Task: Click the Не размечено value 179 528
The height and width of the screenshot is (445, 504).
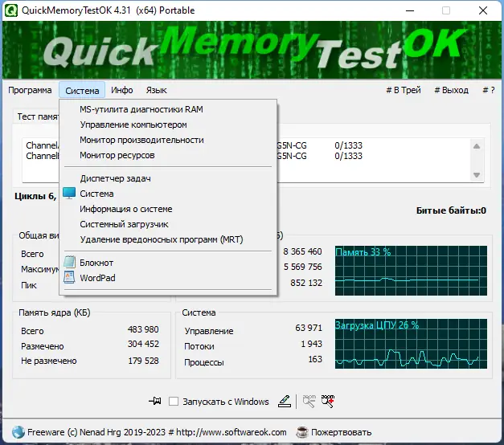Action: [143, 361]
